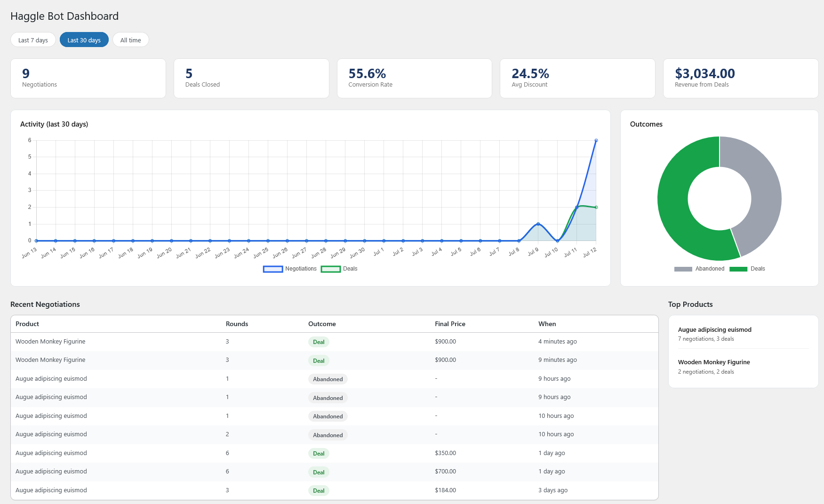Click the Deal badge in the $350.00 row

pos(319,453)
